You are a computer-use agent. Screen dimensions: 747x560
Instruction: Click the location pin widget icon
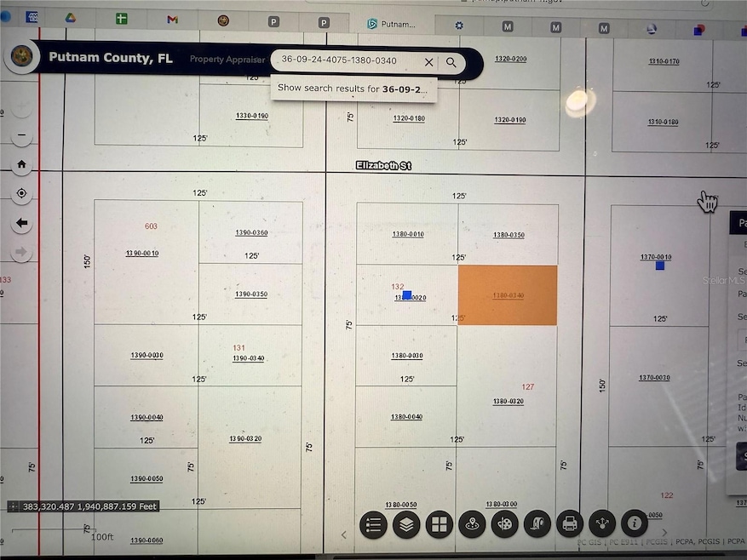[x=472, y=524]
